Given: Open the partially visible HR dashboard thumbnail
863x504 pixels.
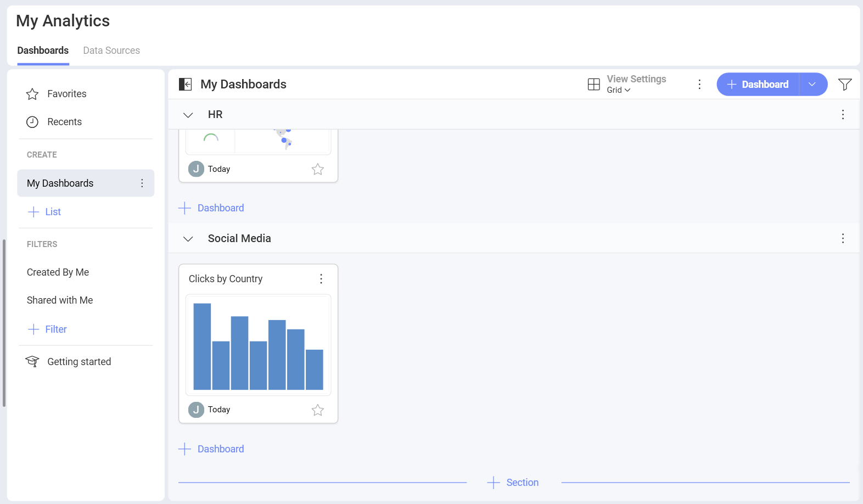Looking at the screenshot, I should point(259,142).
